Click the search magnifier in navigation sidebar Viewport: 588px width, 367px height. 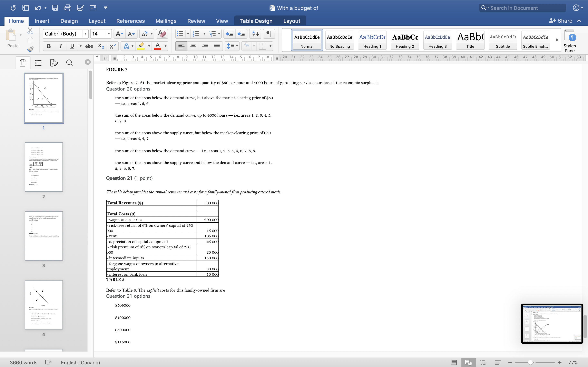click(x=69, y=63)
